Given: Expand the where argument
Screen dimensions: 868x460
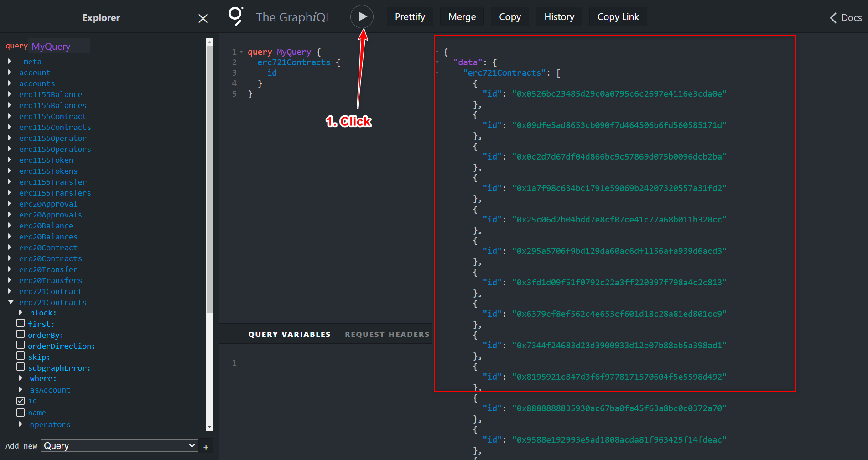Looking at the screenshot, I should (21, 378).
